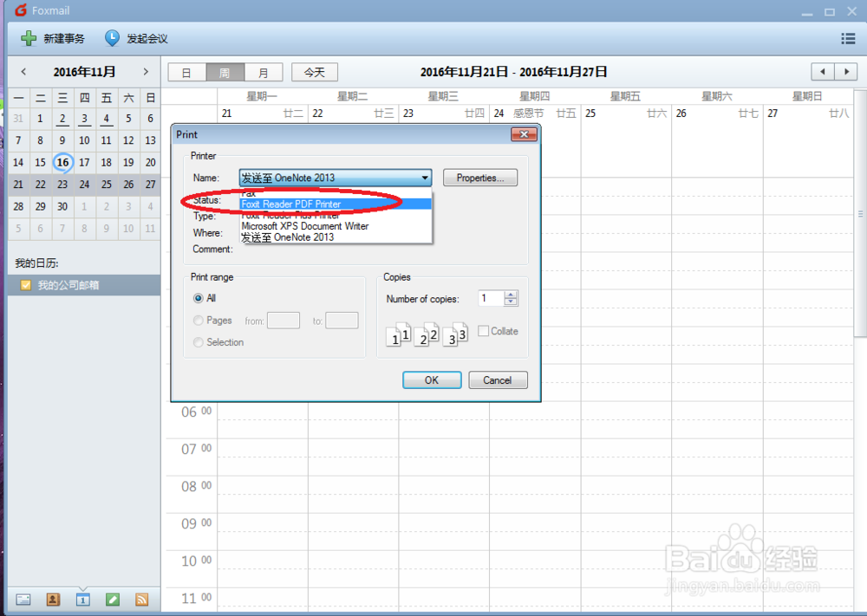Click the blue clock start meeting icon
The width and height of the screenshot is (867, 616).
click(x=112, y=38)
